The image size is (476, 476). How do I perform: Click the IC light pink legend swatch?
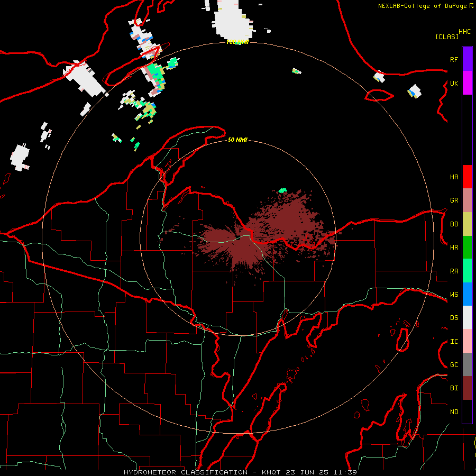[x=467, y=341]
